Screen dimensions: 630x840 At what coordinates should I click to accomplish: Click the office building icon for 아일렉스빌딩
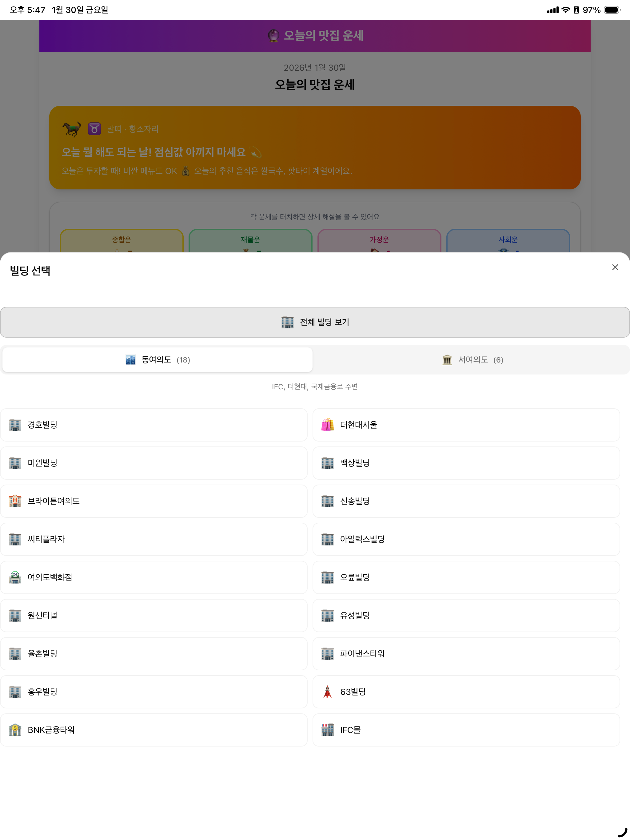pos(328,539)
